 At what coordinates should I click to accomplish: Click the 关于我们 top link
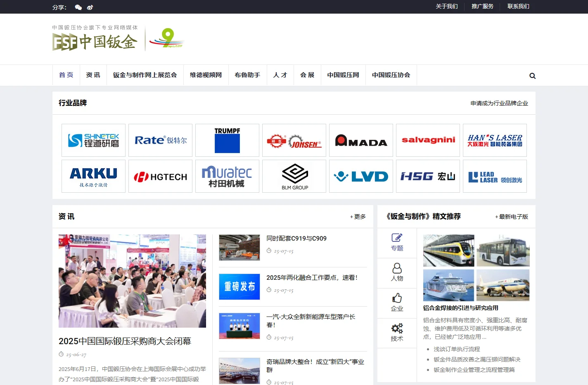[447, 7]
